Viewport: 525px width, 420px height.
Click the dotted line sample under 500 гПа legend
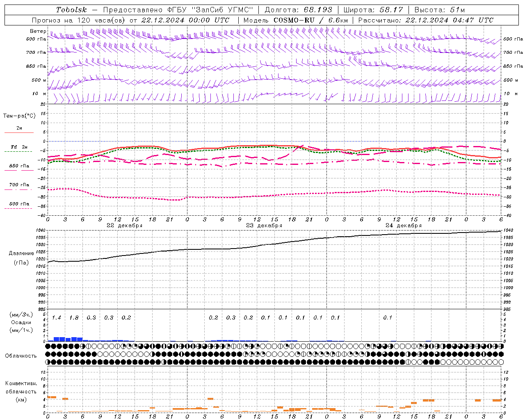coord(19,208)
